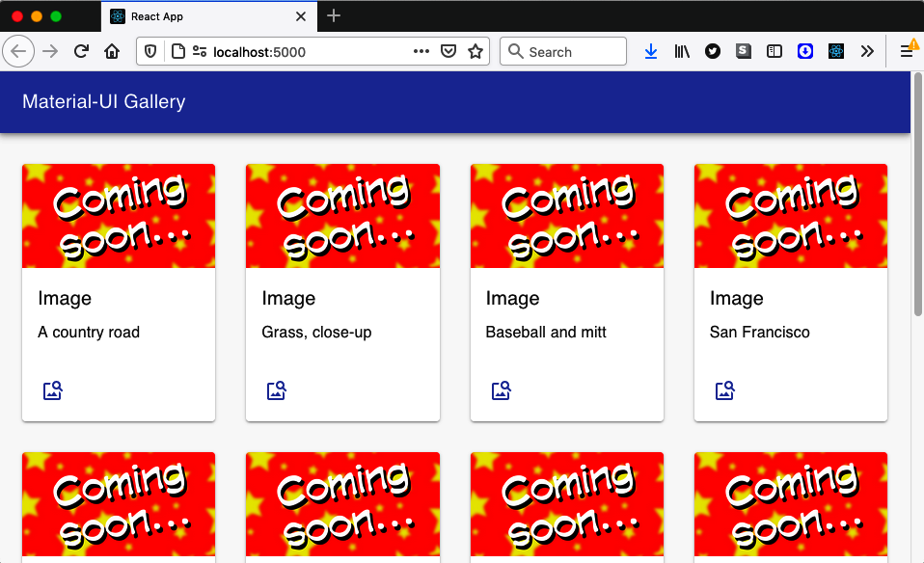View image for Grass, close-up card
The image size is (924, 563).
tap(277, 390)
